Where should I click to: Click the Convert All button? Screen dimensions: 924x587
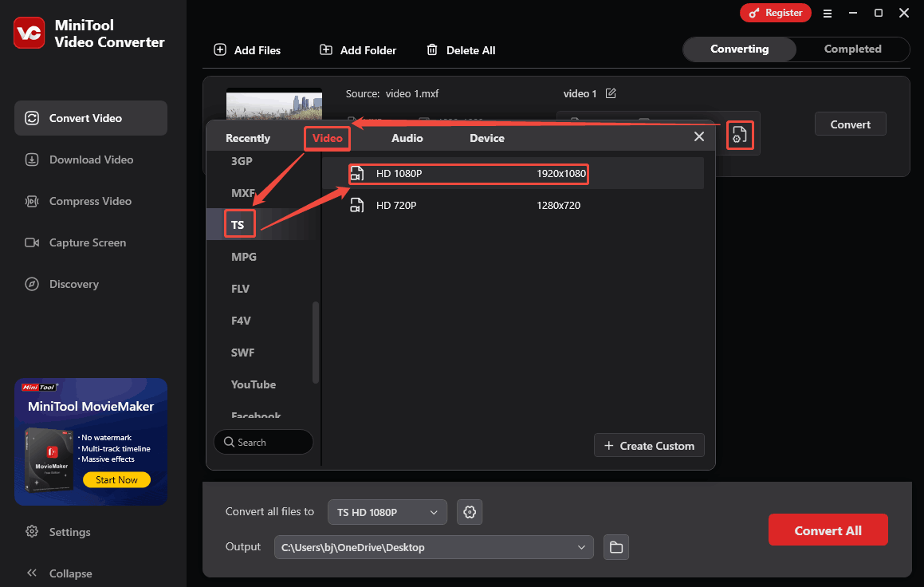tap(828, 530)
